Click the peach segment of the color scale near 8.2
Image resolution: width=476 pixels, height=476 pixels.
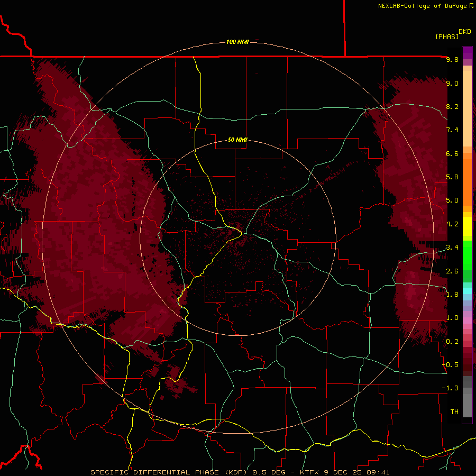[x=467, y=108]
